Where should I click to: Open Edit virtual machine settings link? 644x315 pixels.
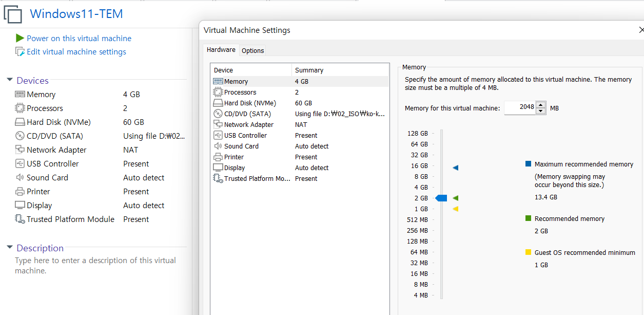click(76, 51)
